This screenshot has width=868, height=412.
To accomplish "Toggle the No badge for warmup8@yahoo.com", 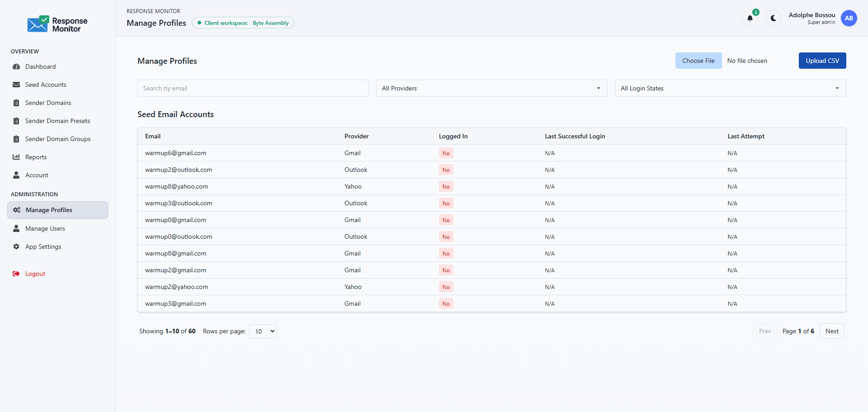I will tap(446, 186).
